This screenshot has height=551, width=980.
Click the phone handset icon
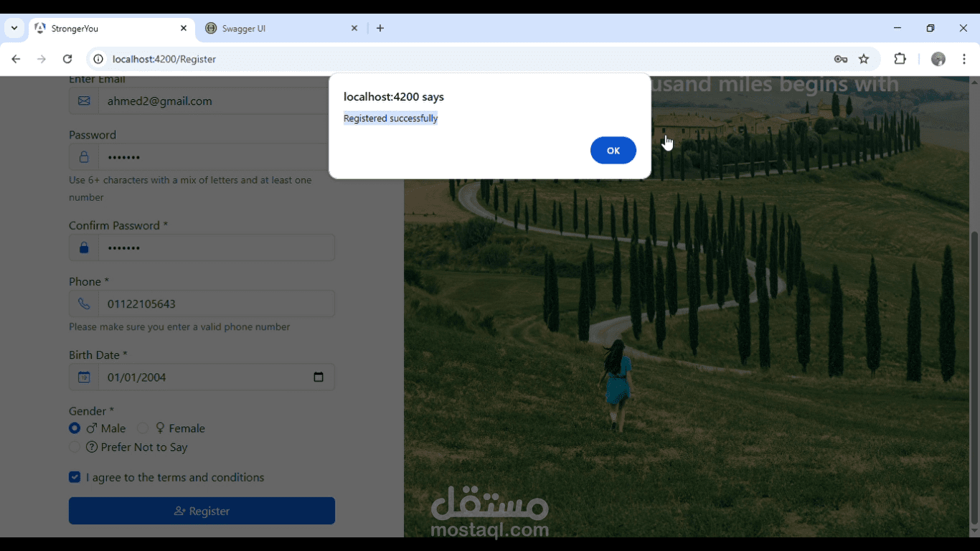[x=84, y=303]
